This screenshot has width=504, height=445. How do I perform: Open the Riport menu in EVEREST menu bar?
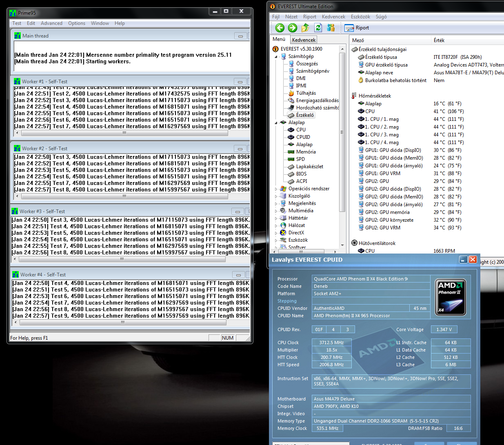[310, 17]
